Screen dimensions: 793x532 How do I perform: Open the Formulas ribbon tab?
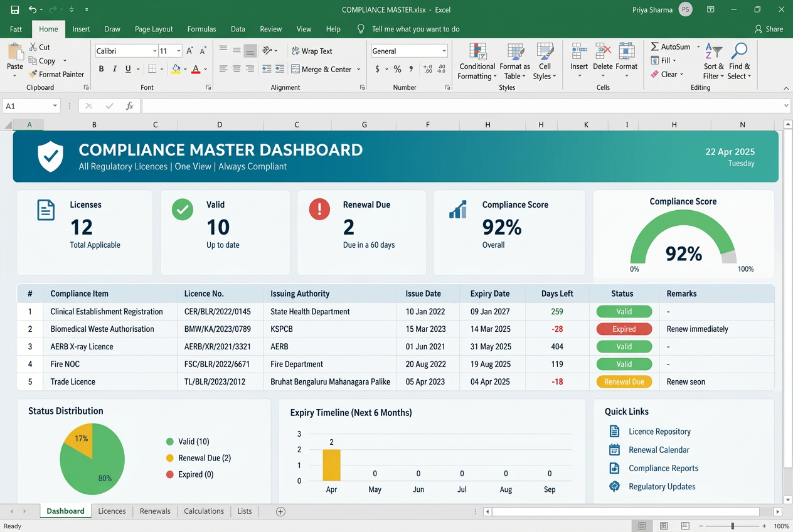point(201,29)
